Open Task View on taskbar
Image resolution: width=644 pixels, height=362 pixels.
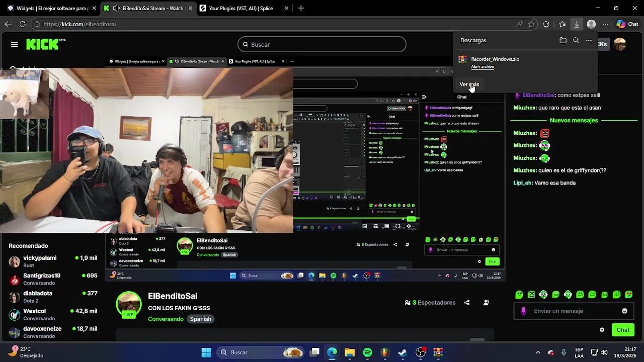(314, 352)
